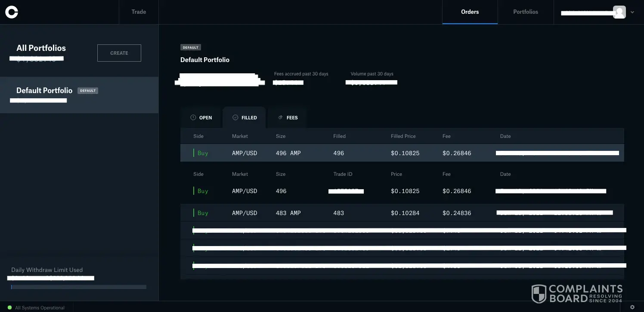Click the Daily Withdraw Limit progress bar
Screen dimensions: 644x312
point(79,287)
